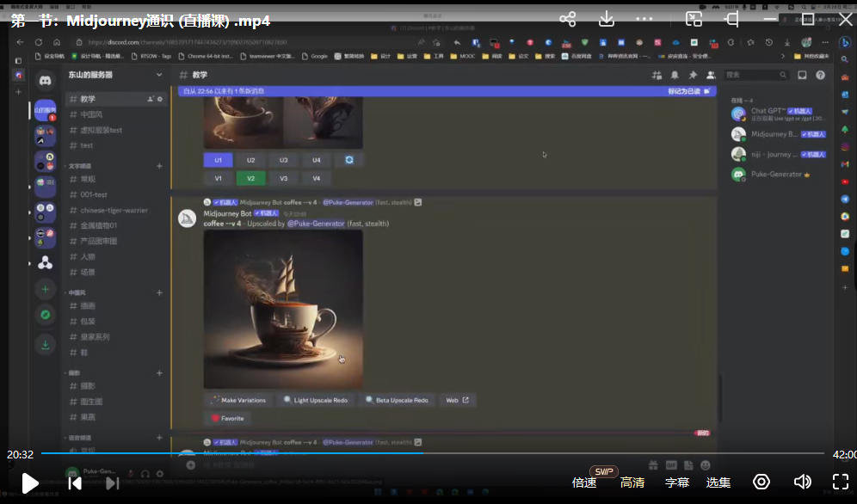Switch to picture-in-picture mini player
Screen dimensions: 857x504
coord(694,19)
